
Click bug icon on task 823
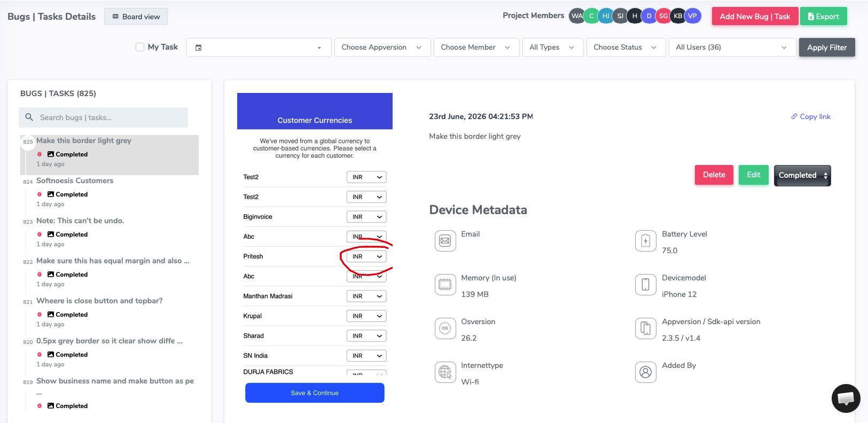pos(40,234)
